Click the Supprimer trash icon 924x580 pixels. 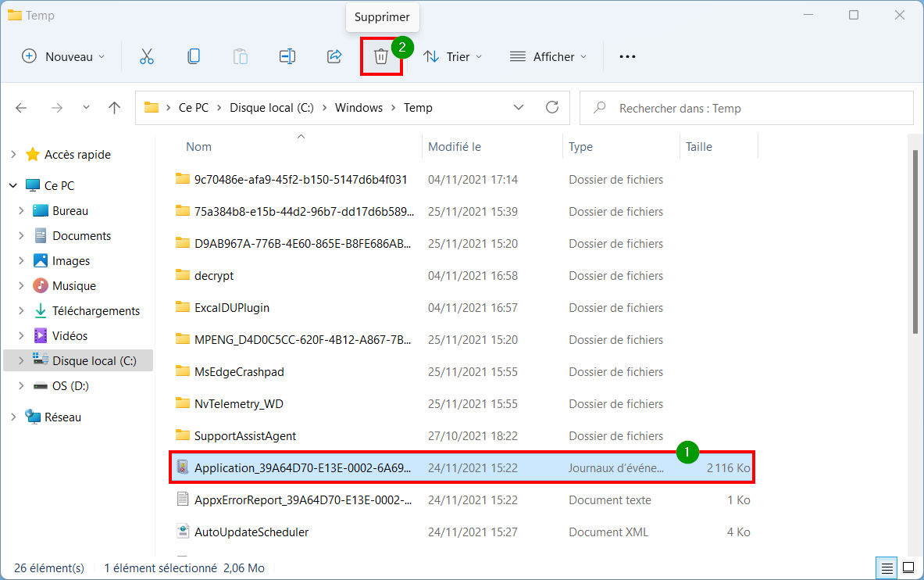380,56
